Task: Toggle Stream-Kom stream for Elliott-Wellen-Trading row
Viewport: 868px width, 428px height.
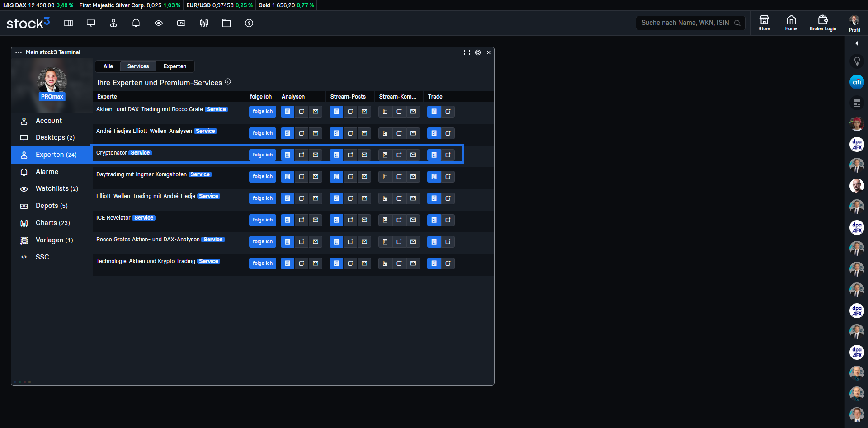Action: pyautogui.click(x=385, y=198)
